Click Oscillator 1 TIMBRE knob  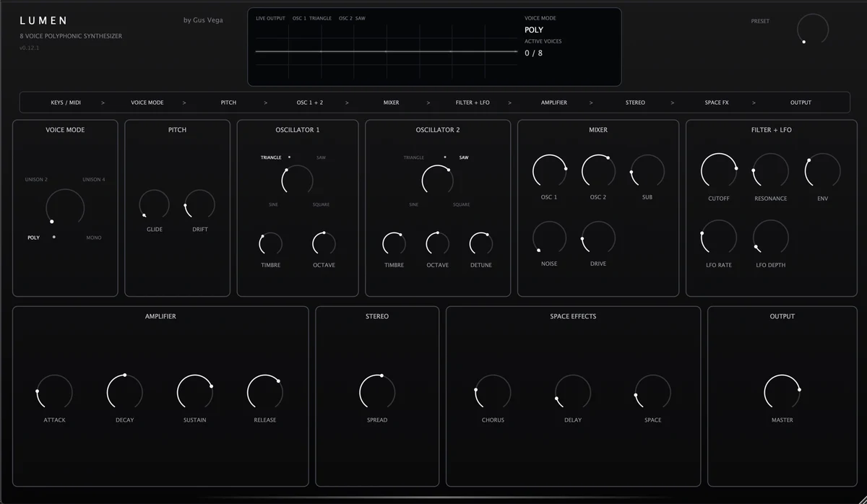point(271,245)
